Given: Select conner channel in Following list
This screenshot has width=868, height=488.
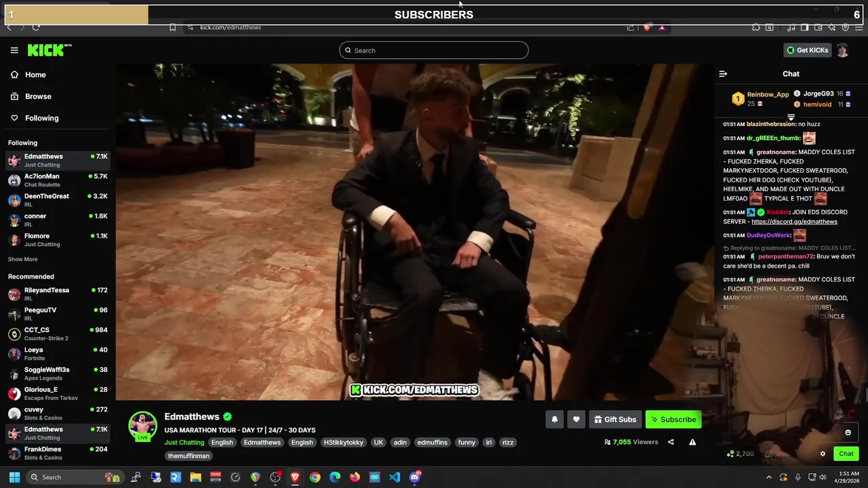Looking at the screenshot, I should coord(58,220).
